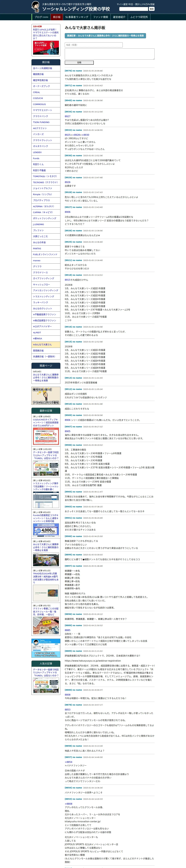Open FUELオンラインファンド board link
The image size is (186, 868).
click(46, 254)
